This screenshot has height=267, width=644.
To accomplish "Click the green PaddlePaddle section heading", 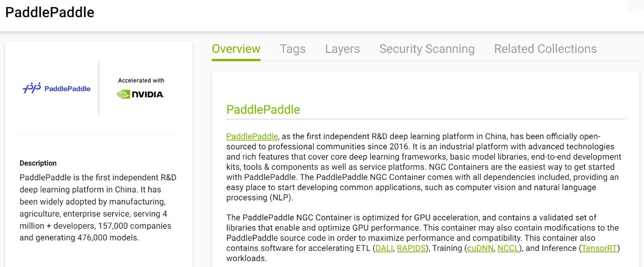I will tap(263, 110).
